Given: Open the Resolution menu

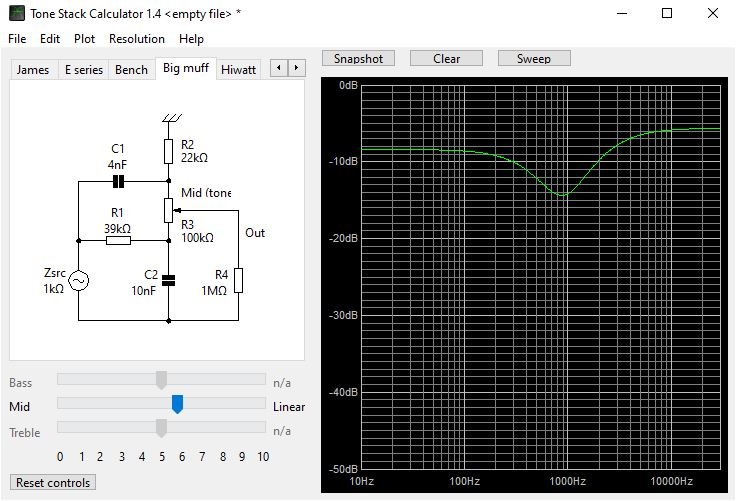Looking at the screenshot, I should click(137, 39).
